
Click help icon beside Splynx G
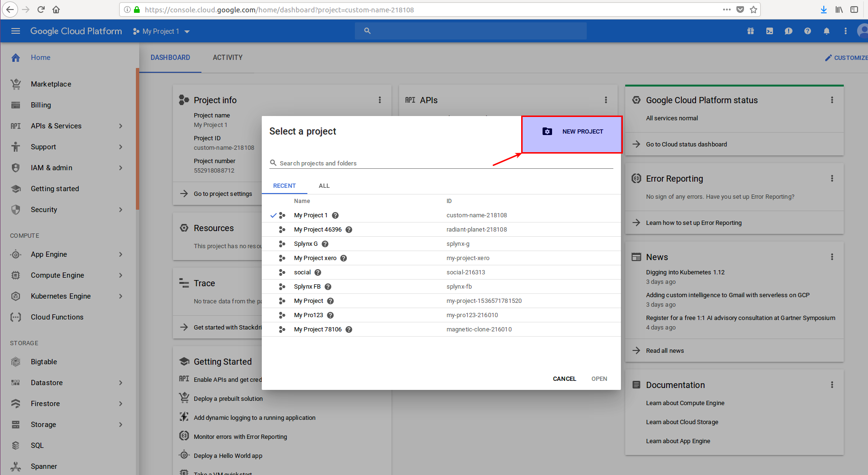point(325,244)
